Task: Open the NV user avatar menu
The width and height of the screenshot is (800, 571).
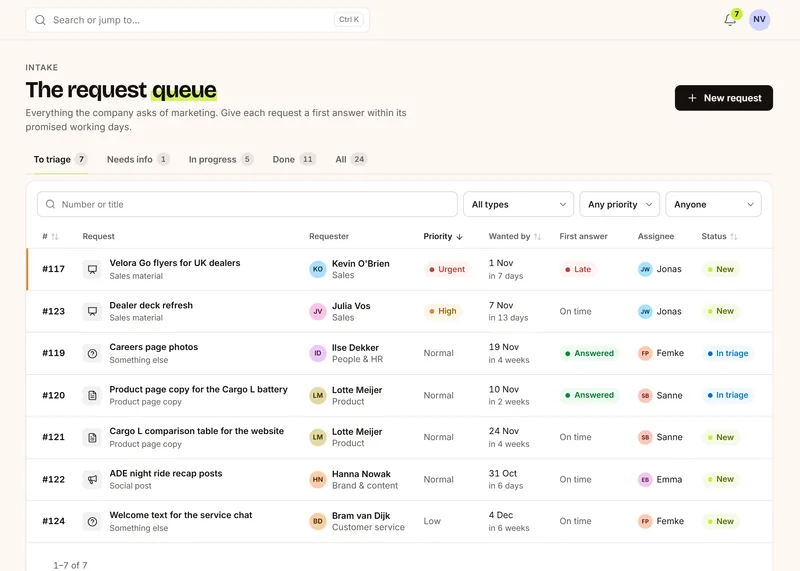Action: click(759, 19)
